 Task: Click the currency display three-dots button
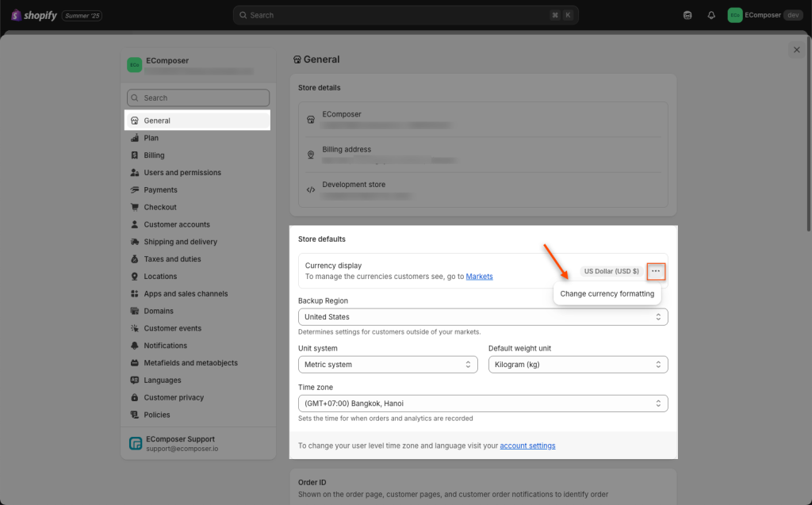[656, 271]
